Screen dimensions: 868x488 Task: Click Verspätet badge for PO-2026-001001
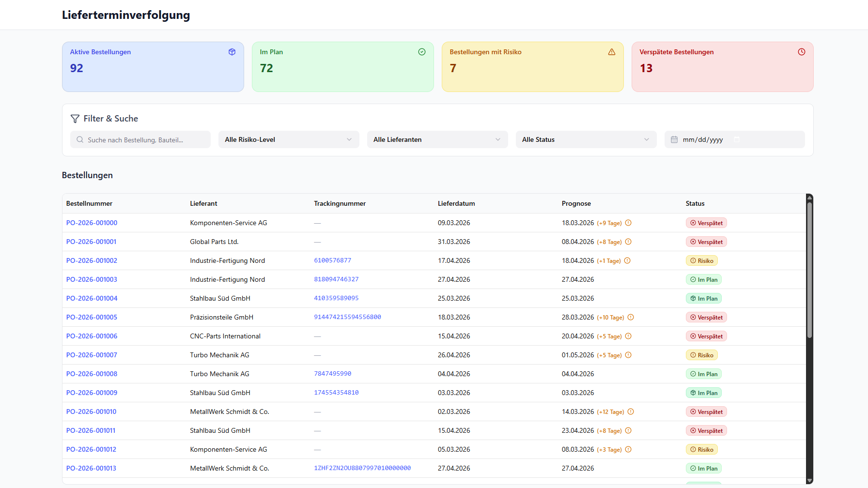[x=706, y=242]
